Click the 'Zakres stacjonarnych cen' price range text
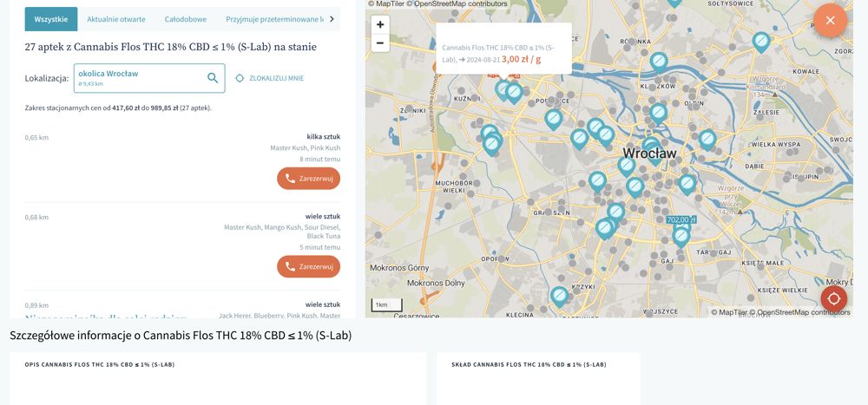This screenshot has height=405, width=868. click(118, 108)
